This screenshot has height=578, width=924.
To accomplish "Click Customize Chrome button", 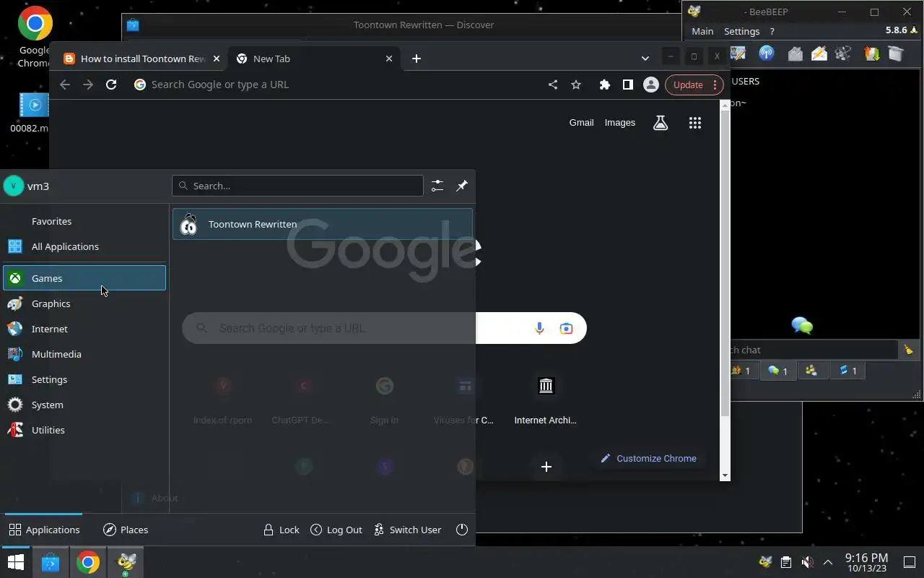I will [x=648, y=458].
